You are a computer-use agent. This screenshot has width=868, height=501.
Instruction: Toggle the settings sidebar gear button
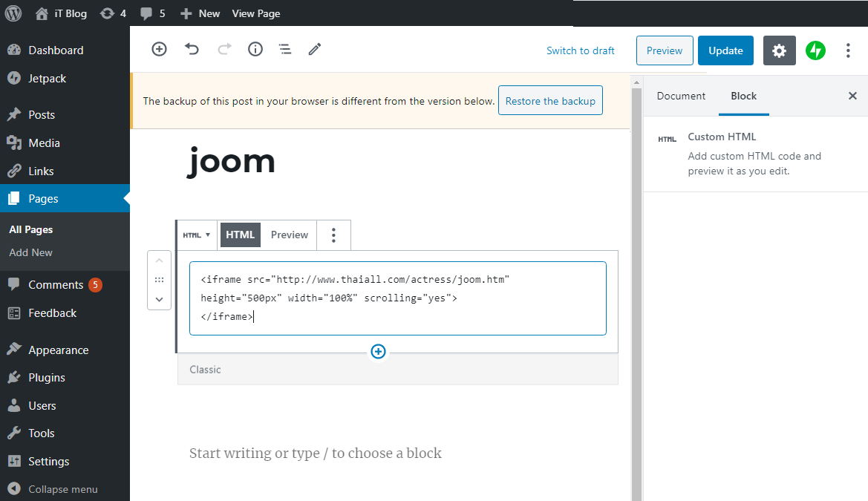click(x=779, y=50)
